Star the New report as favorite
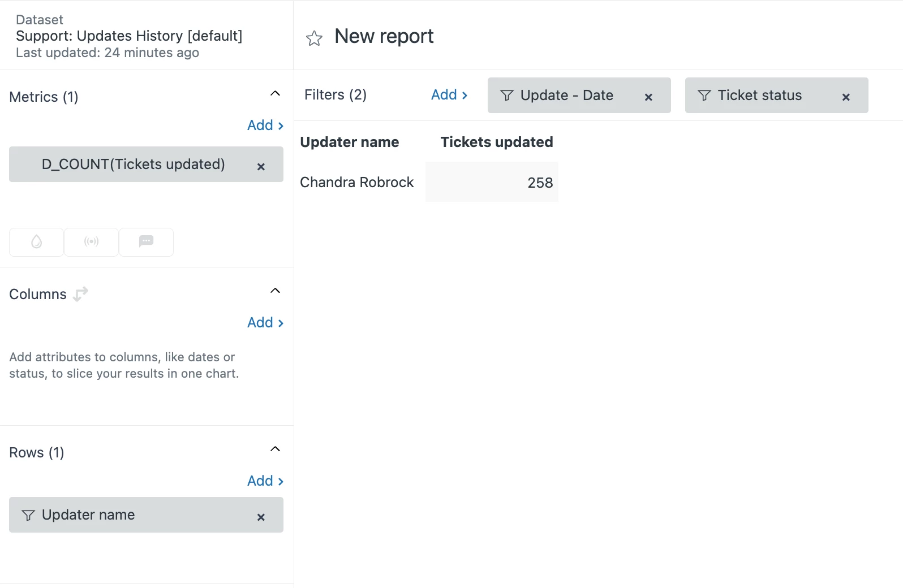Viewport: 903px width, 588px height. pyautogui.click(x=314, y=38)
